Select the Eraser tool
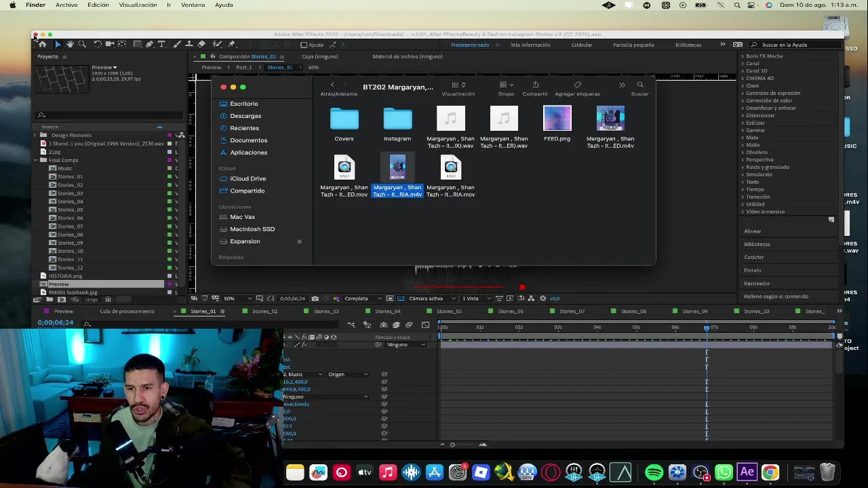 201,44
